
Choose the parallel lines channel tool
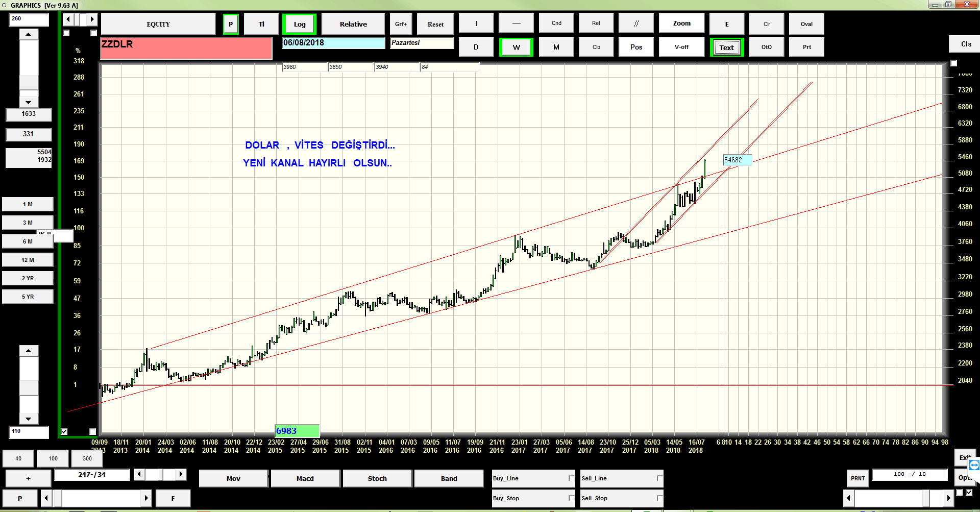636,23
